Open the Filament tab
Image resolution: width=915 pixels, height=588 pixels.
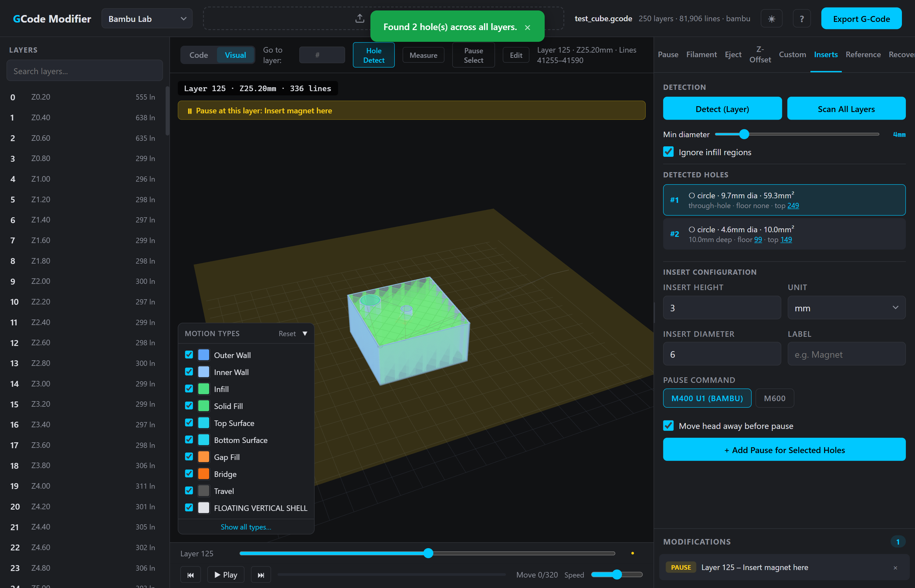tap(701, 55)
